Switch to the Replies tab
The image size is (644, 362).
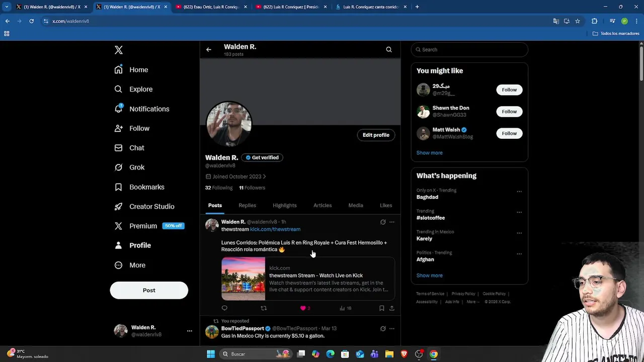coord(247,205)
